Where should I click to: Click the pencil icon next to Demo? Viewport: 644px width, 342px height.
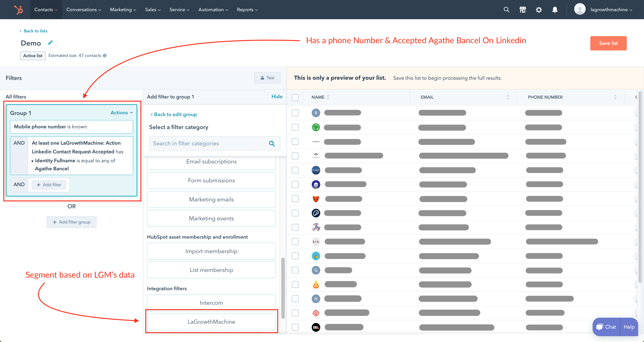pyautogui.click(x=51, y=43)
